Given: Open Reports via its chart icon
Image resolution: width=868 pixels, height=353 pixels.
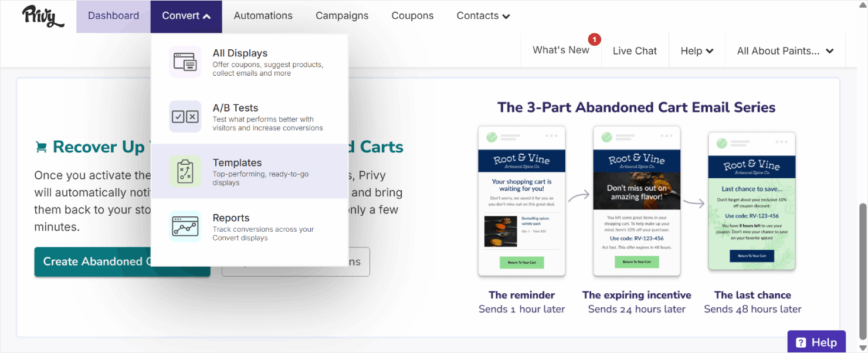Looking at the screenshot, I should 185,226.
